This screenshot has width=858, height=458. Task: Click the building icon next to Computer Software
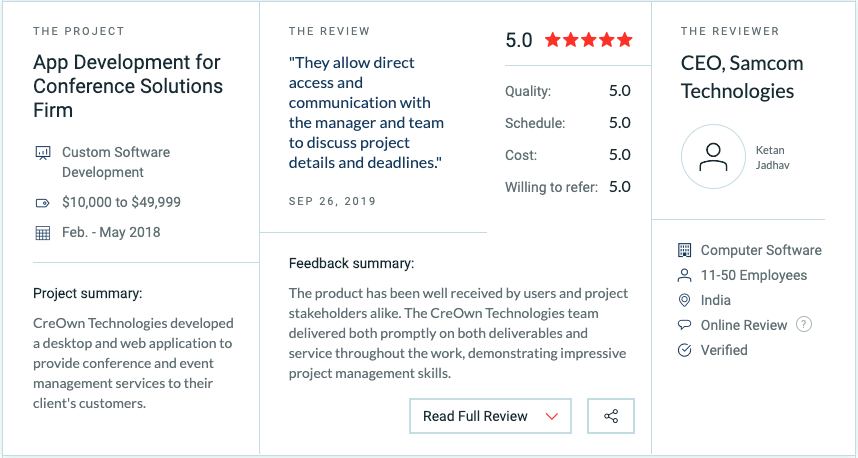pos(685,250)
